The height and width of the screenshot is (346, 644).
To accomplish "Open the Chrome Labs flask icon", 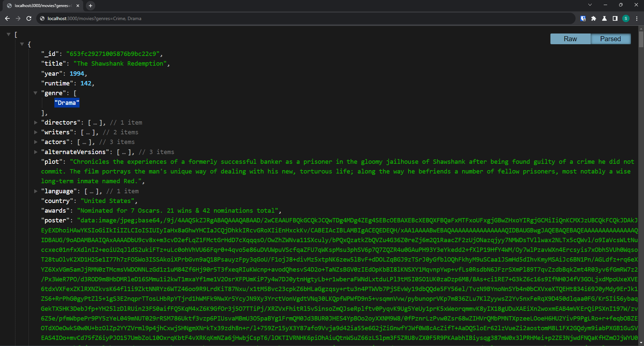I will pos(604,18).
